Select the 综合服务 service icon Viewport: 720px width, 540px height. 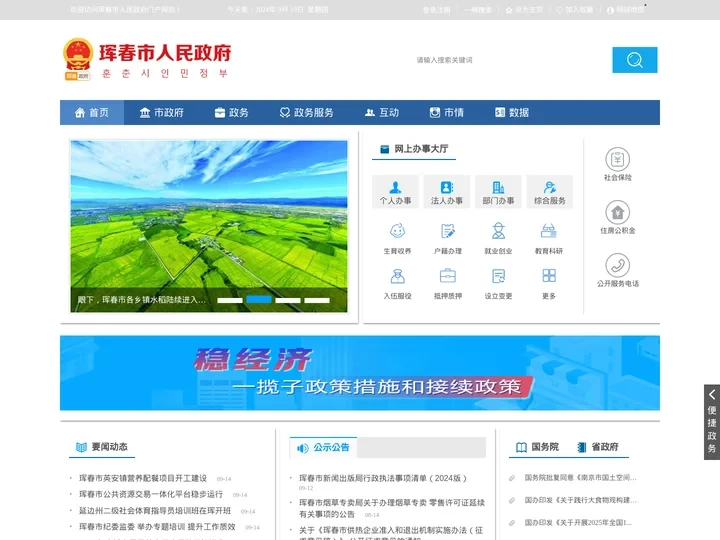coord(550,192)
